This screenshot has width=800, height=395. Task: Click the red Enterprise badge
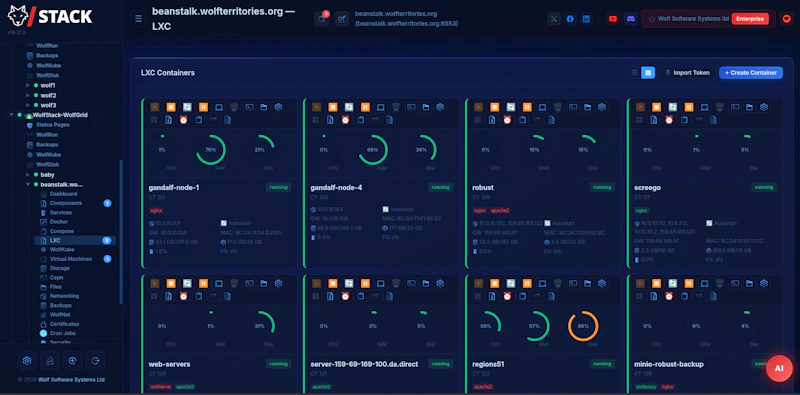(x=750, y=19)
